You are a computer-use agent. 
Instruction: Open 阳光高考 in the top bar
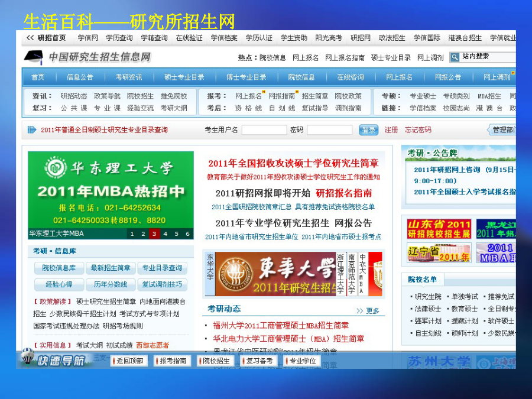click(329, 38)
